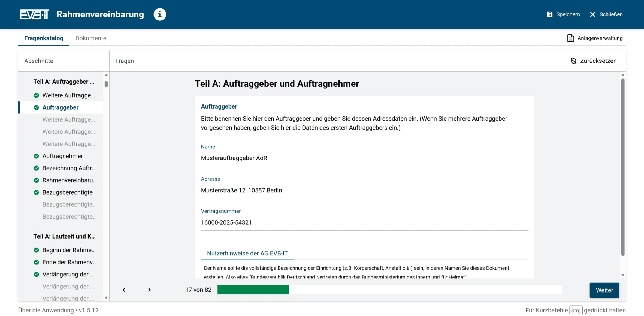The width and height of the screenshot is (644, 316).
Task: Select Beginn der Rahmenvereinbarung section item
Action: coord(69,250)
